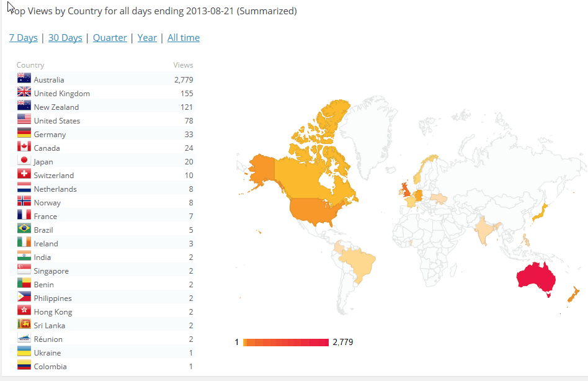Click the Views column header
This screenshot has width=588, height=381.
[x=183, y=65]
